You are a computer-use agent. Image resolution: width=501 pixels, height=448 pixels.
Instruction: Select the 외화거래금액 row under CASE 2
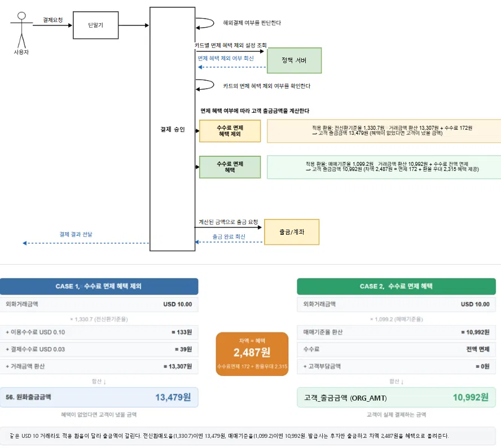point(396,304)
